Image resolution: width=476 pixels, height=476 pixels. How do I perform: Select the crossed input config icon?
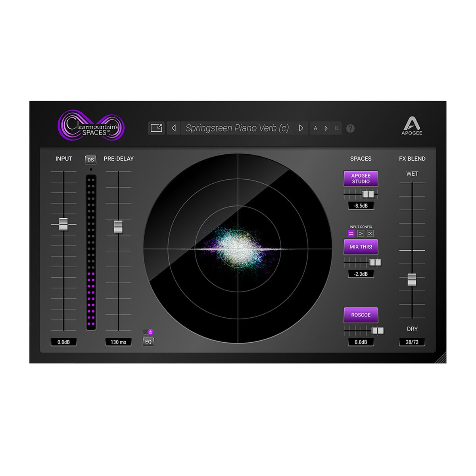(370, 234)
